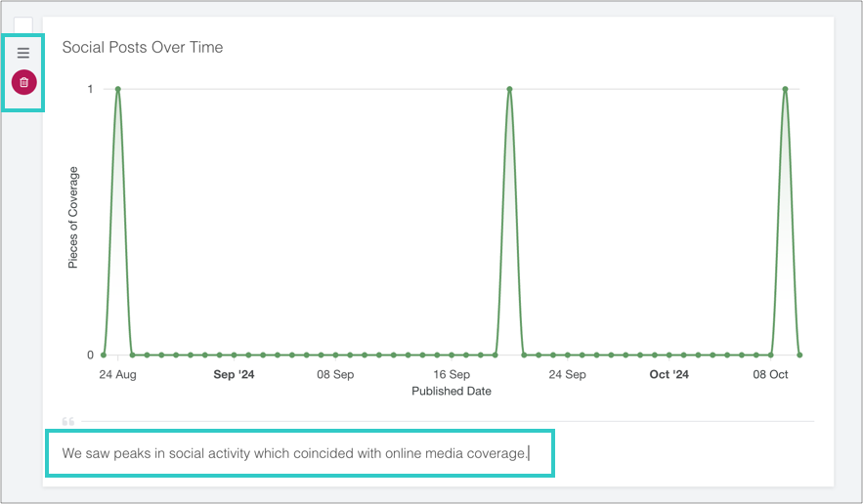Tick the checkbox above the drag handle

pos(23,26)
